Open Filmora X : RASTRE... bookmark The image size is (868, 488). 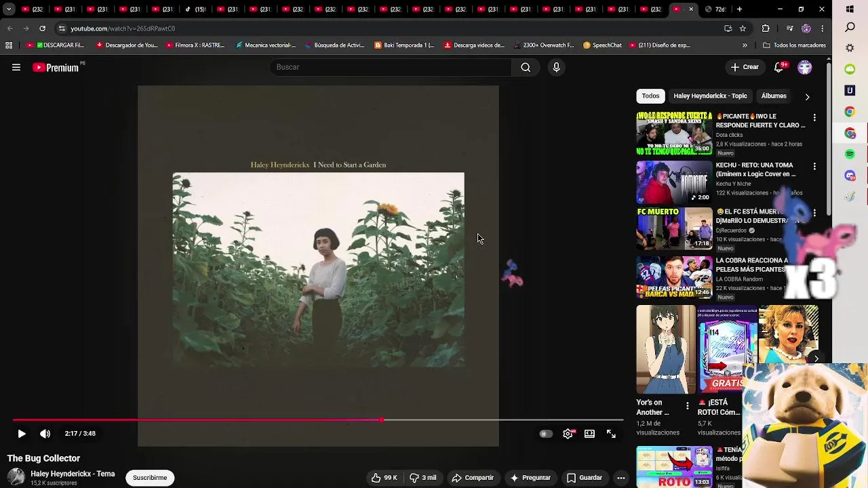click(195, 45)
